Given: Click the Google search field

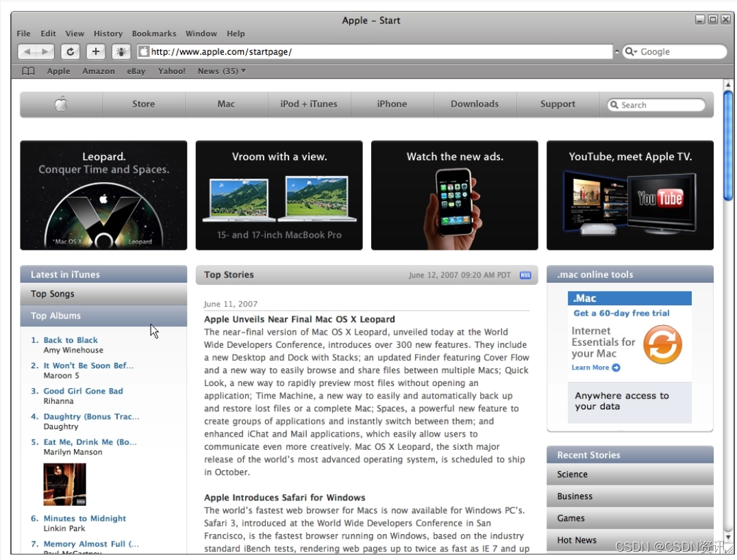Looking at the screenshot, I should [x=675, y=51].
